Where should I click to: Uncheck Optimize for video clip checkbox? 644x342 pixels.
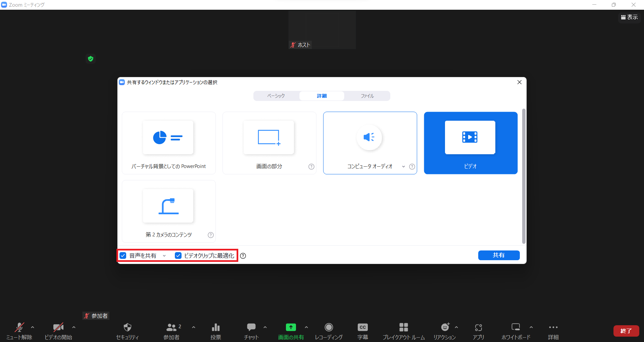178,255
